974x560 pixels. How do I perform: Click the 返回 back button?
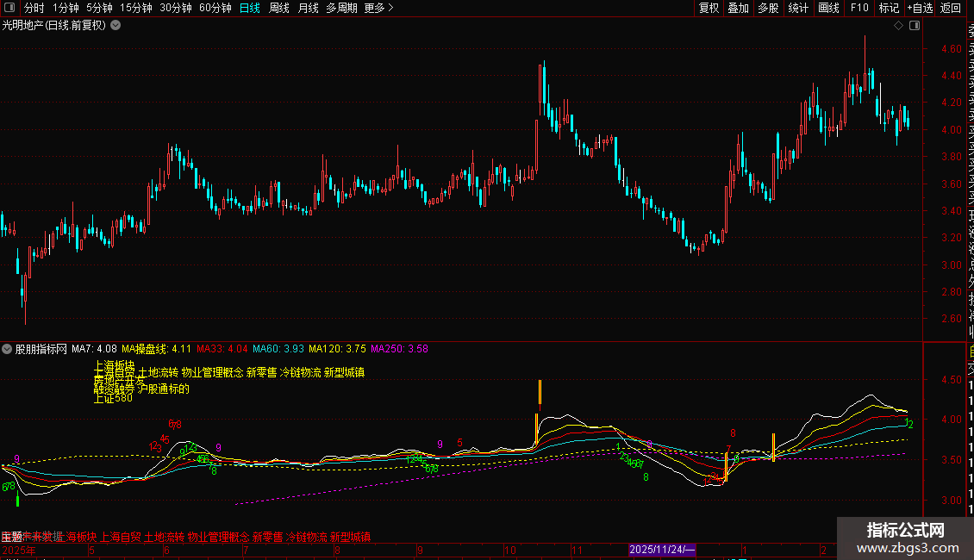pyautogui.click(x=950, y=8)
